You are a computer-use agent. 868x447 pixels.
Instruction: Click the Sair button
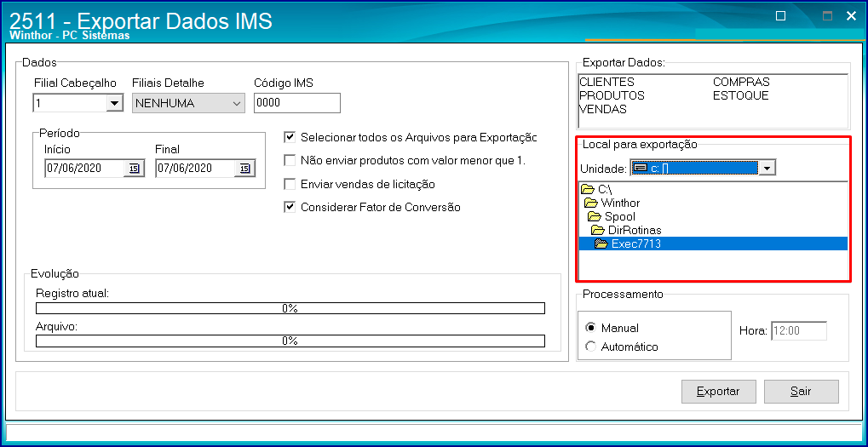click(x=801, y=392)
